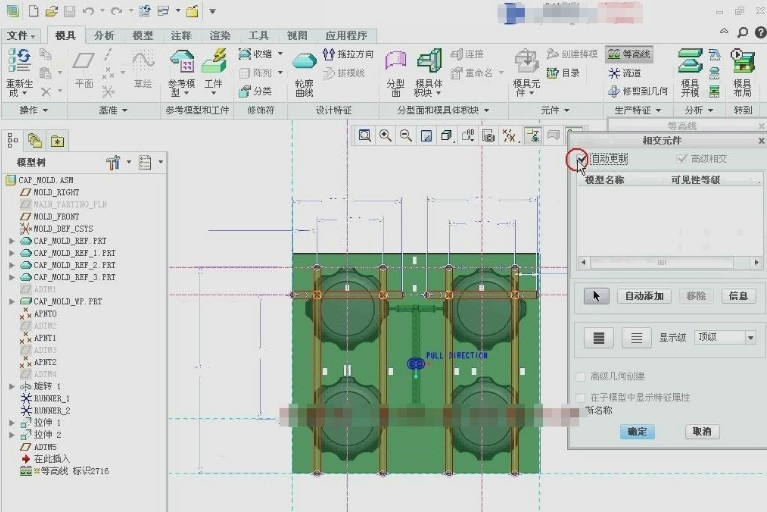This screenshot has height=512, width=767.
Task: Toggle the Advanced Geometry Creation (高级几何创建) checkbox
Action: click(581, 376)
